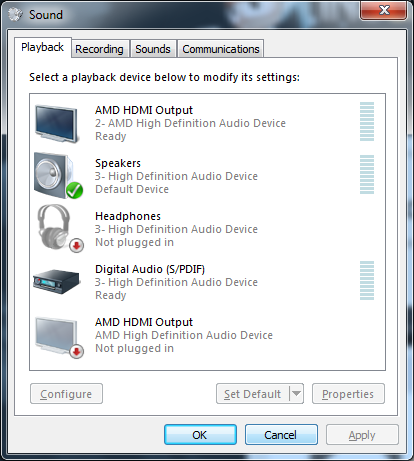This screenshot has height=461, width=414.
Task: Click the Speakers device icon with green checkmark
Action: pyautogui.click(x=58, y=176)
